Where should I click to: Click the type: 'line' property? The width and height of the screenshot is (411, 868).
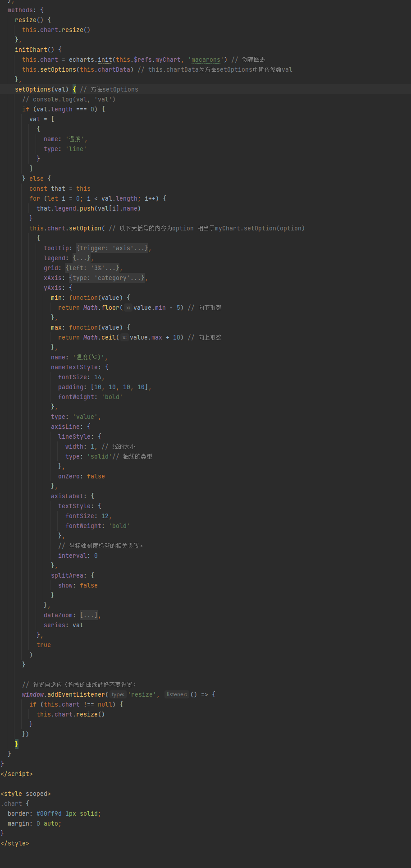(x=65, y=149)
